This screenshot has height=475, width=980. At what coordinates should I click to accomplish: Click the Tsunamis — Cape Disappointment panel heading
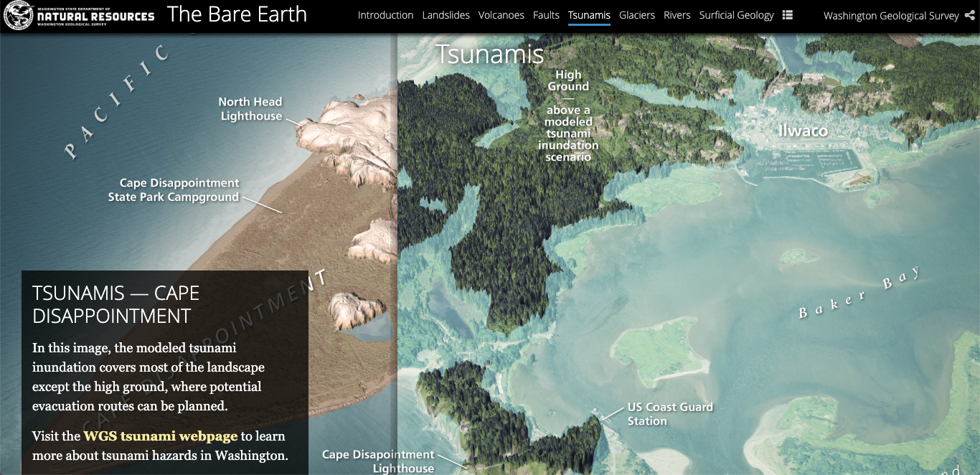(x=116, y=304)
